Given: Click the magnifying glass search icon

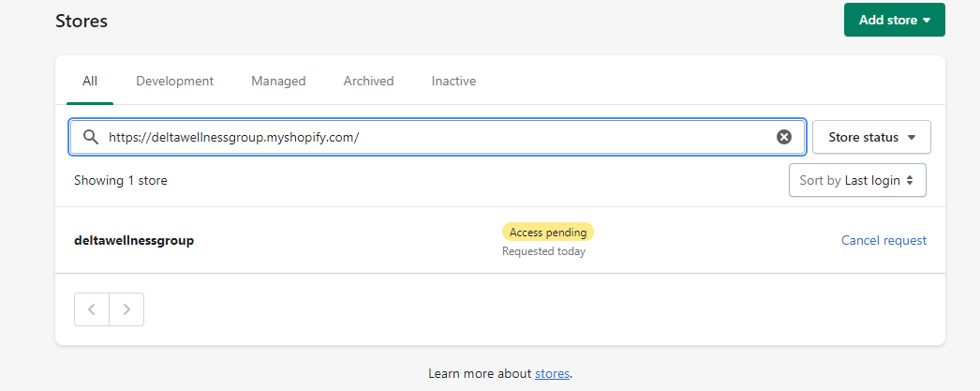Looking at the screenshot, I should (91, 137).
